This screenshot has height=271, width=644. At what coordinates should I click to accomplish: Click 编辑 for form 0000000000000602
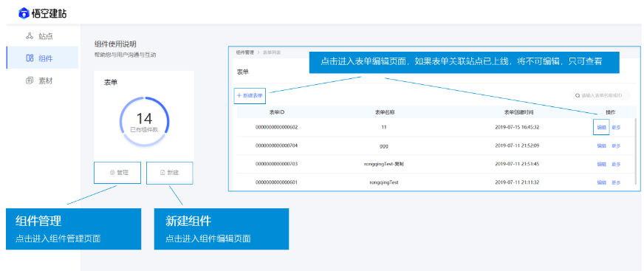[x=601, y=127]
